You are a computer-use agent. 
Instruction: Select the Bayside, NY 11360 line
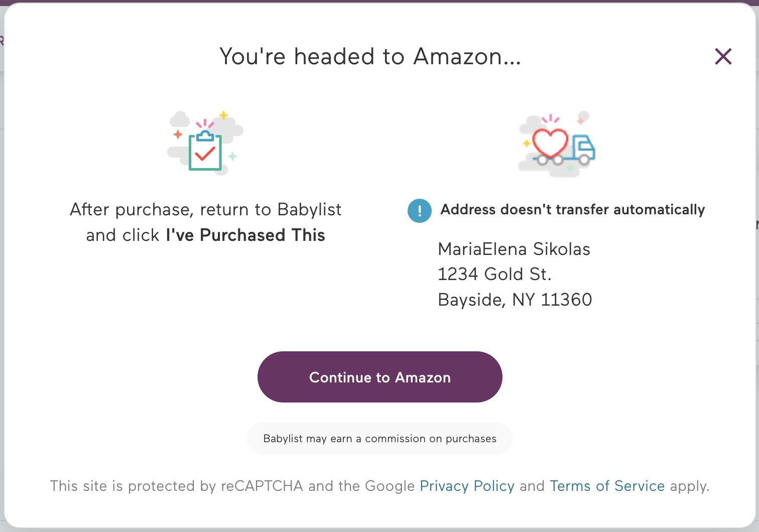(x=515, y=300)
